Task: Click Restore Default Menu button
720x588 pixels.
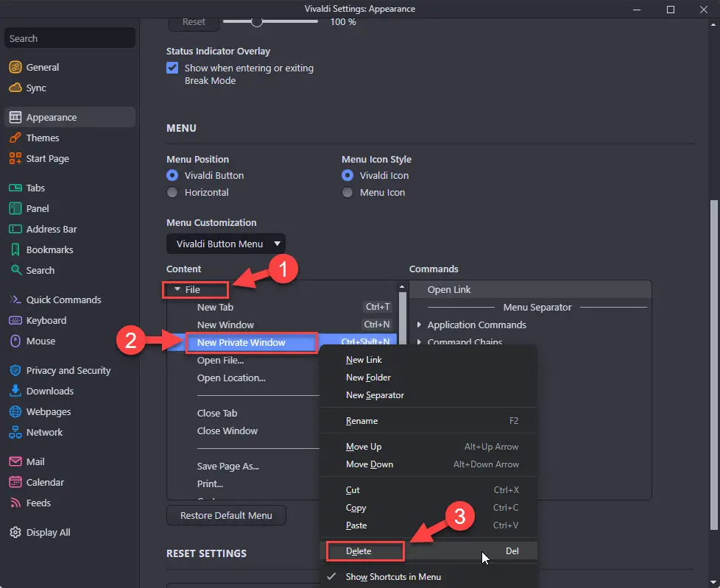Action: click(226, 515)
